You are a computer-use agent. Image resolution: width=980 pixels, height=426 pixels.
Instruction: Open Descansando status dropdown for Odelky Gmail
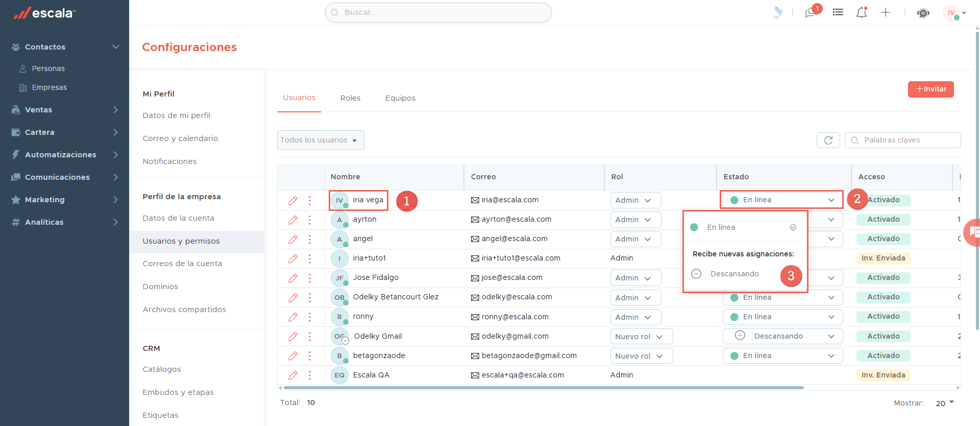[782, 336]
